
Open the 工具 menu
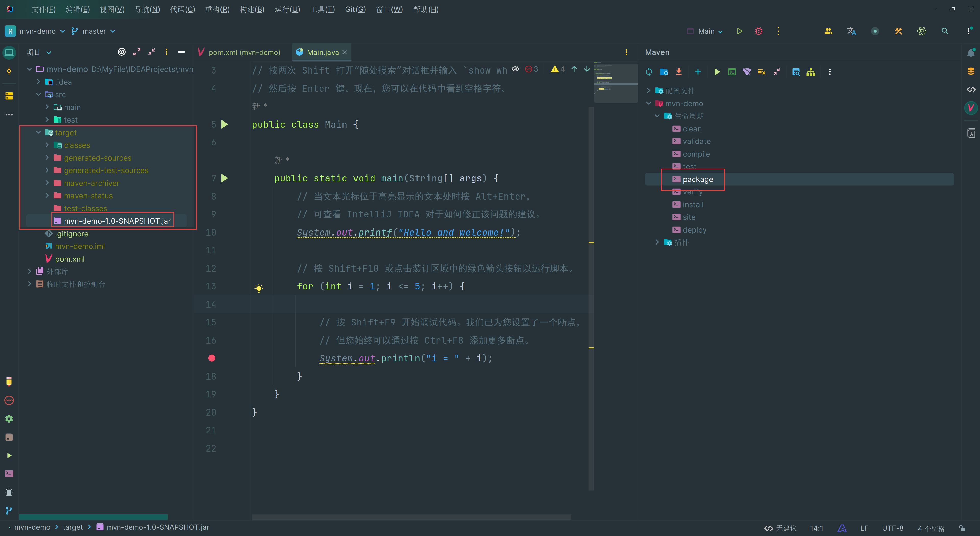(x=322, y=9)
